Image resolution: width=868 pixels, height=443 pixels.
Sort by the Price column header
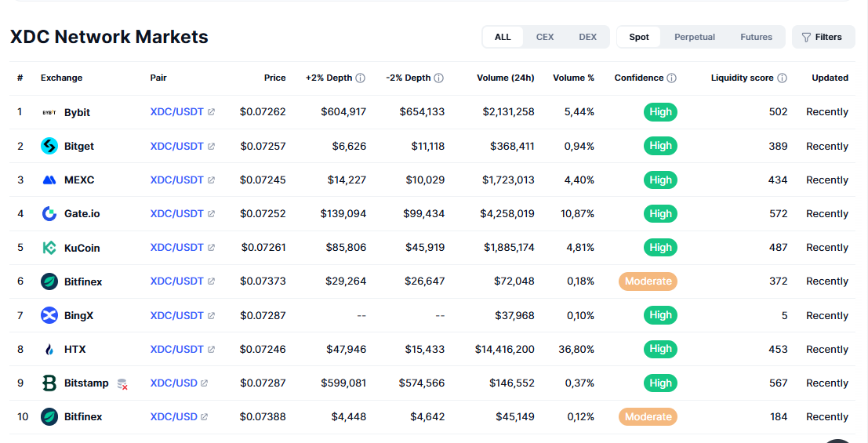[275, 78]
